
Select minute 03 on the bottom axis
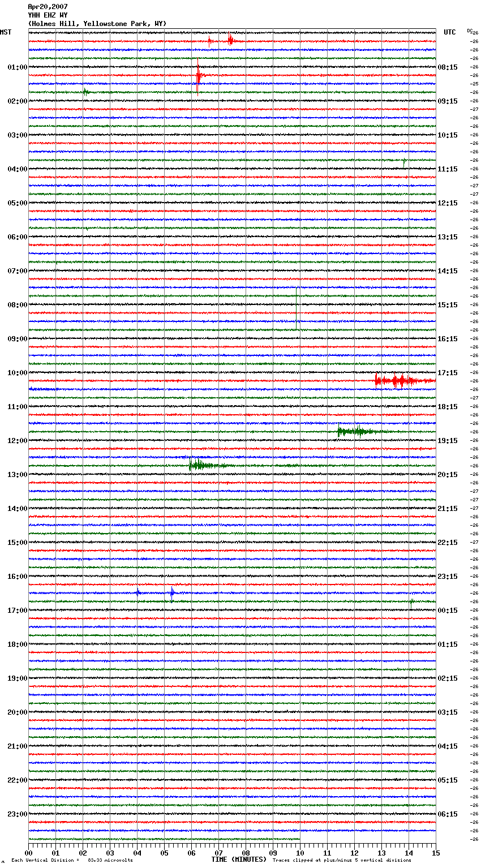pos(110,853)
